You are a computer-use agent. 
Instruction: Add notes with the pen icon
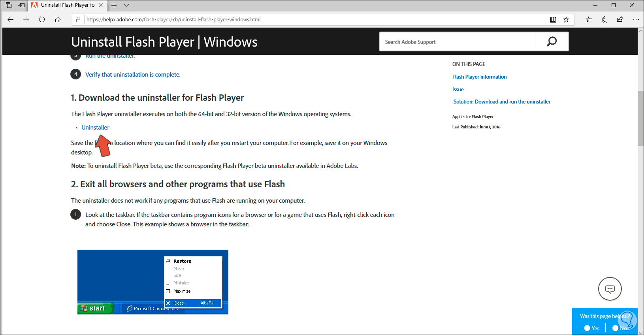tap(604, 19)
